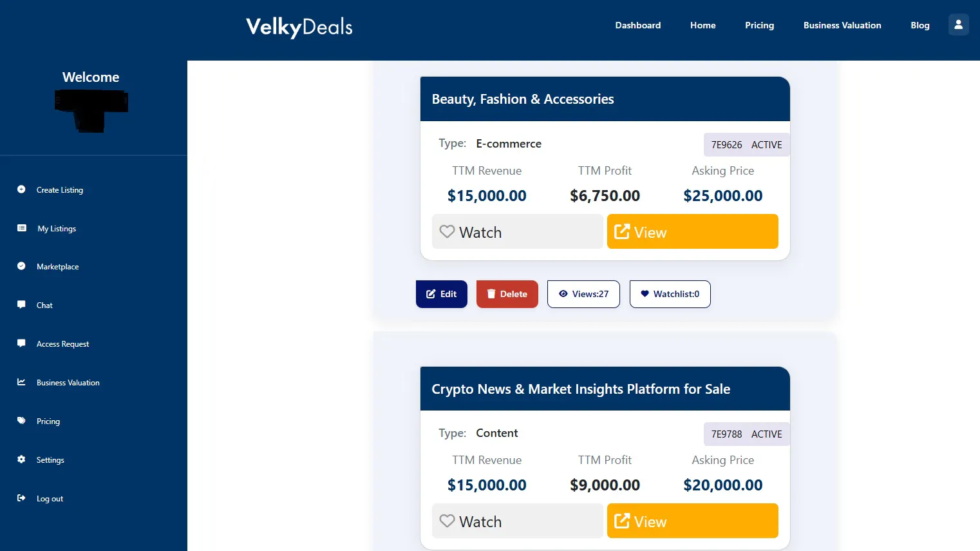The height and width of the screenshot is (551, 980).
Task: Open the user profile icon in header
Action: (x=958, y=25)
